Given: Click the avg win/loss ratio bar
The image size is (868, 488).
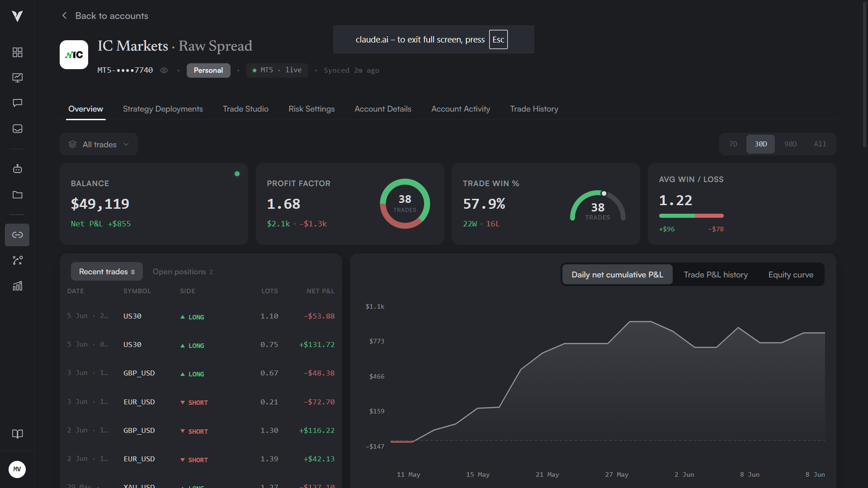Looking at the screenshot, I should [x=691, y=216].
